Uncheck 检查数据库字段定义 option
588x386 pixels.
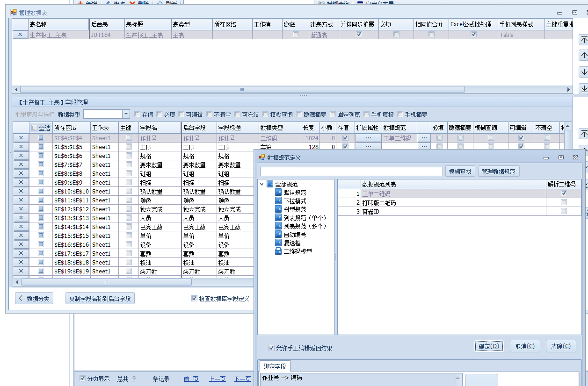195,299
